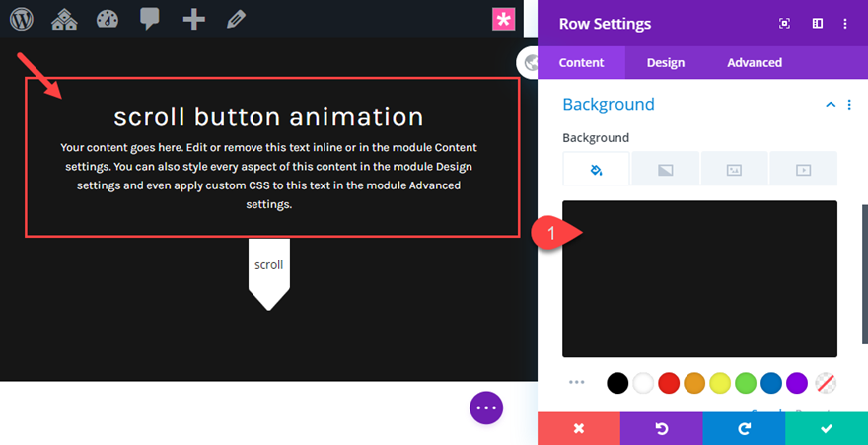Discard changes with red X button

click(x=578, y=428)
